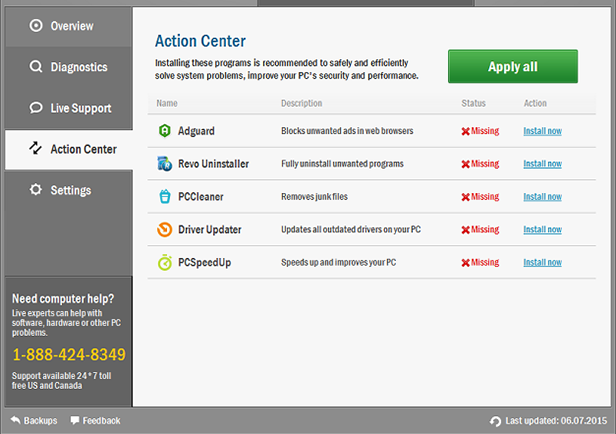Screen dimensions: 616x434
Task: Click the Last updated date text
Action: click(556, 421)
